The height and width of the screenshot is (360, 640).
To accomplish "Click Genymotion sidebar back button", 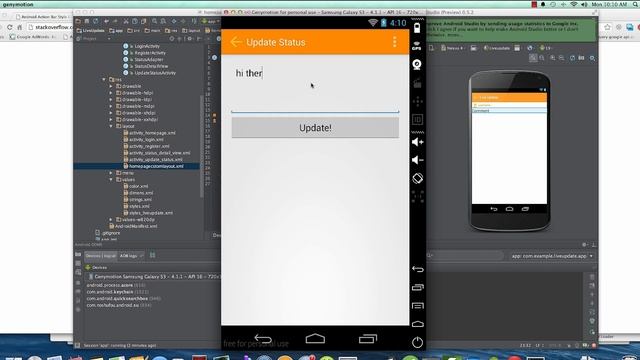I will pos(418,269).
